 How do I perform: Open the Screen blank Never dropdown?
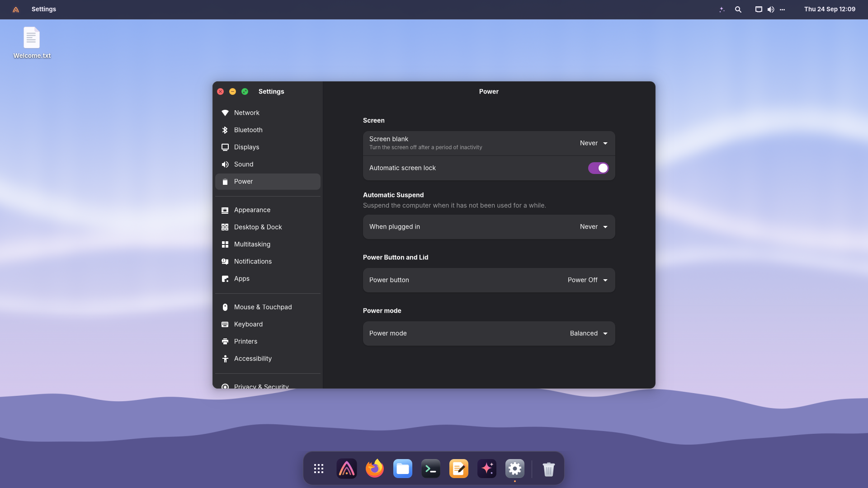pos(594,143)
